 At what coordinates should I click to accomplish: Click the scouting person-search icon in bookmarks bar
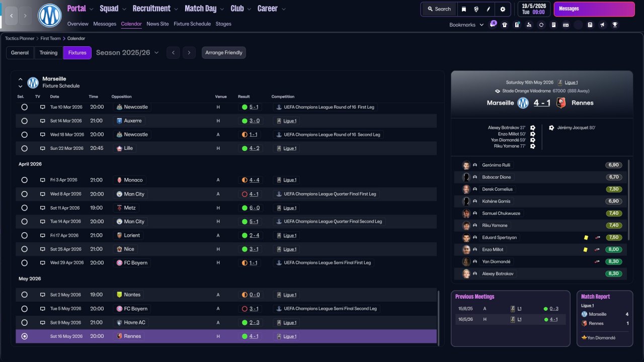529,25
